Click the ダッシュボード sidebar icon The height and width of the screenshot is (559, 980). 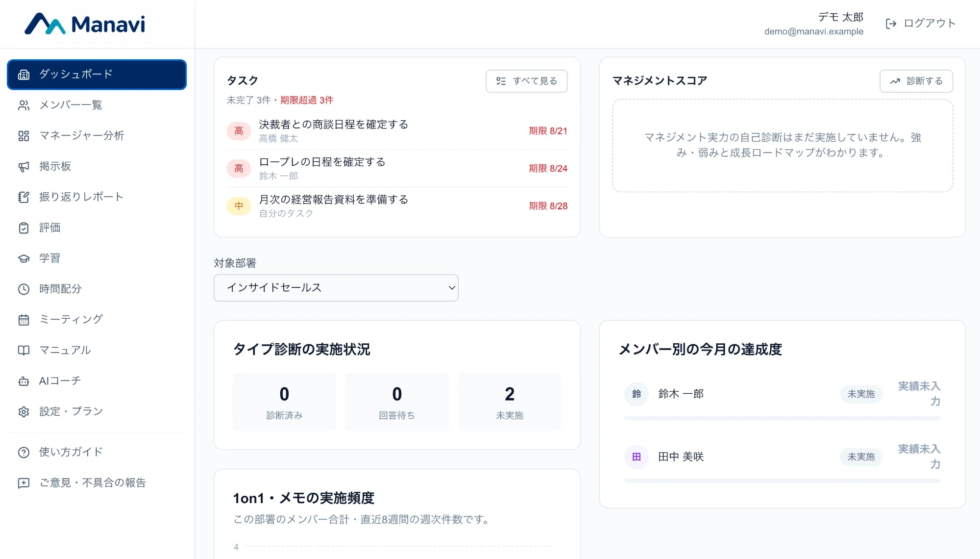click(x=24, y=75)
